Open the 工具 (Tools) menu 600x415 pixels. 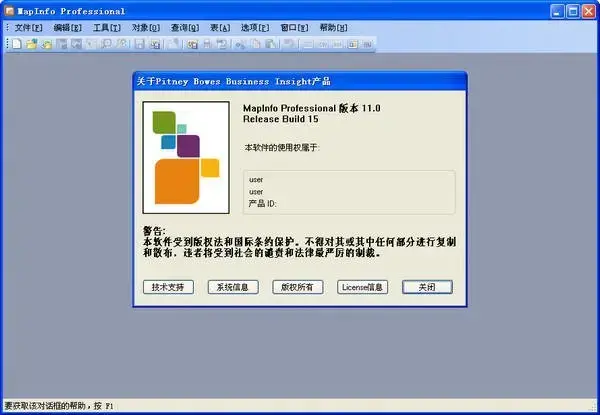pos(107,28)
